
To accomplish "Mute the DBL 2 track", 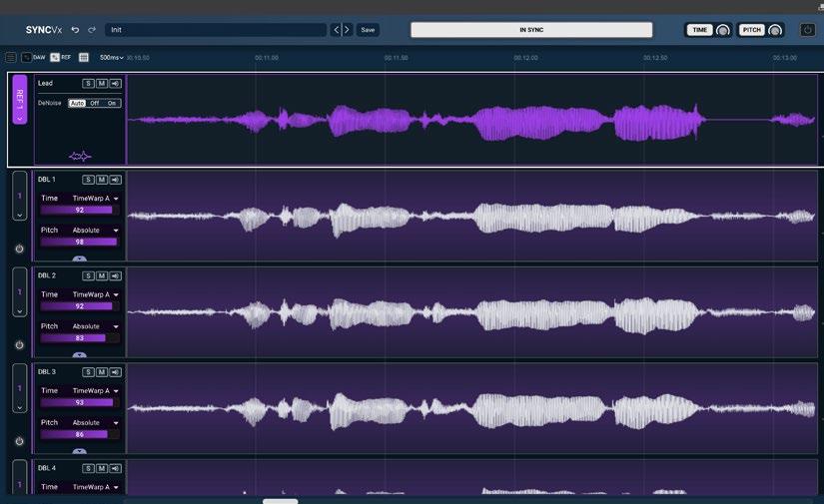I will click(102, 275).
